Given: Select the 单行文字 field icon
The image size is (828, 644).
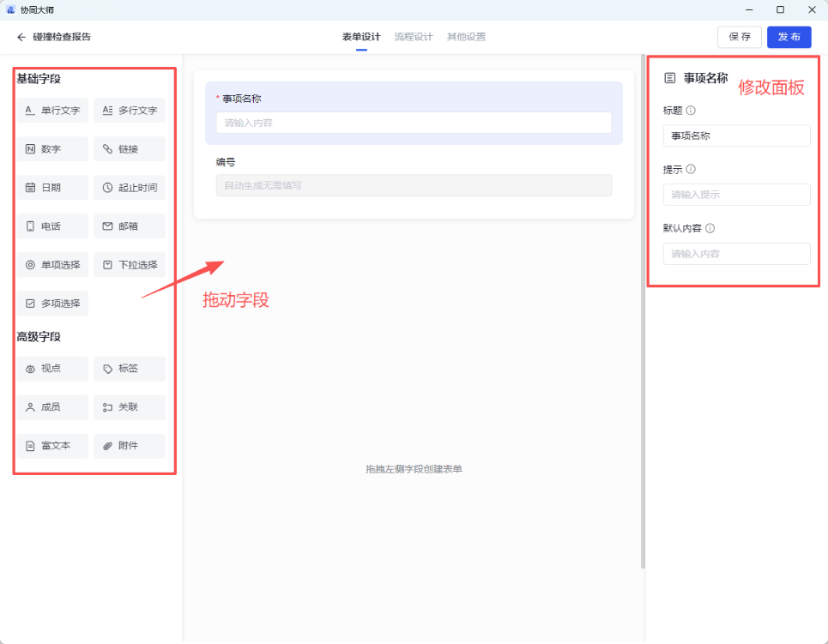Looking at the screenshot, I should click(30, 111).
